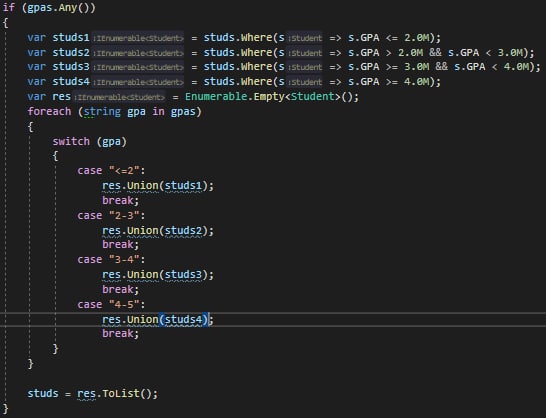
Task: Click 'studs = res.ToList();' assignment
Action: (x=93, y=394)
